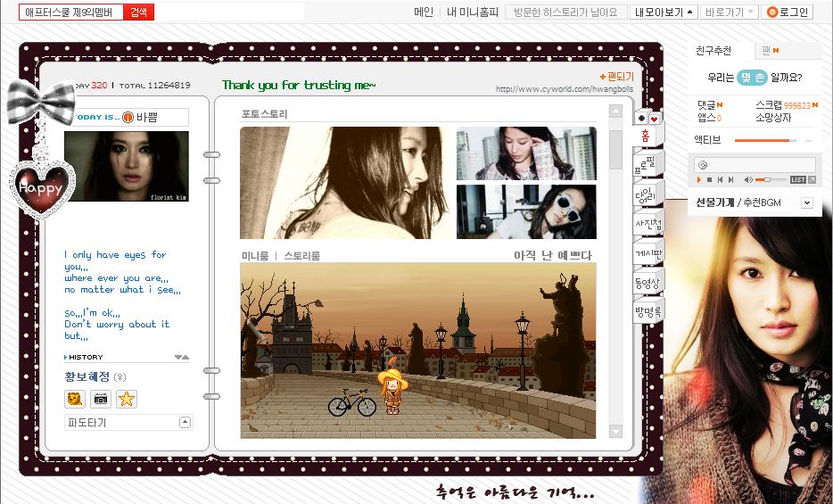Click the 로그인 button
833x504 pixels.
[788, 12]
